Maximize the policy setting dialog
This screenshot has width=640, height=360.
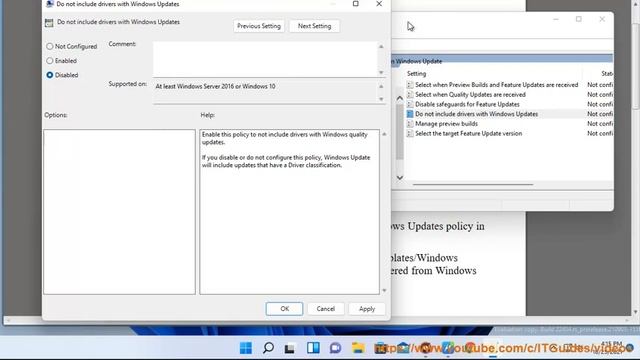pos(356,4)
